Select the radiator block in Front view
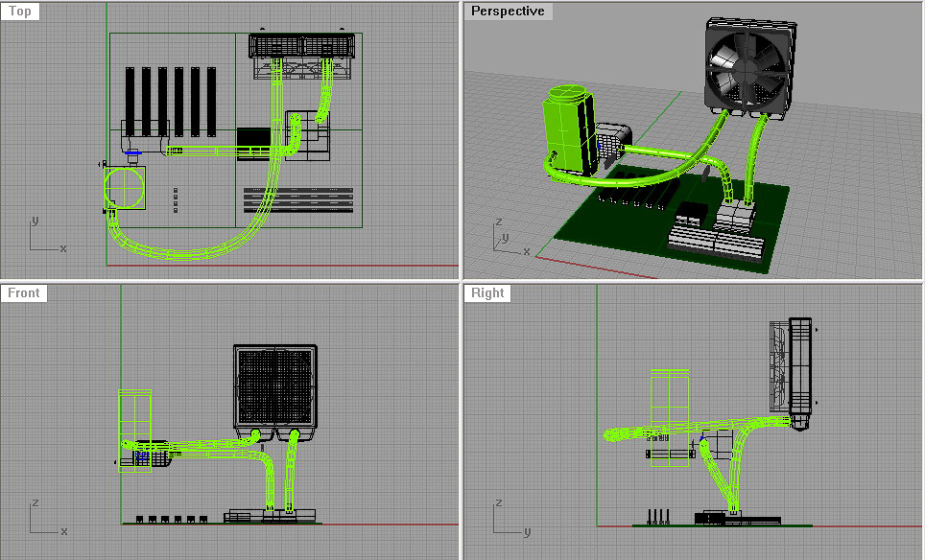The height and width of the screenshot is (560, 925). pyautogui.click(x=275, y=387)
